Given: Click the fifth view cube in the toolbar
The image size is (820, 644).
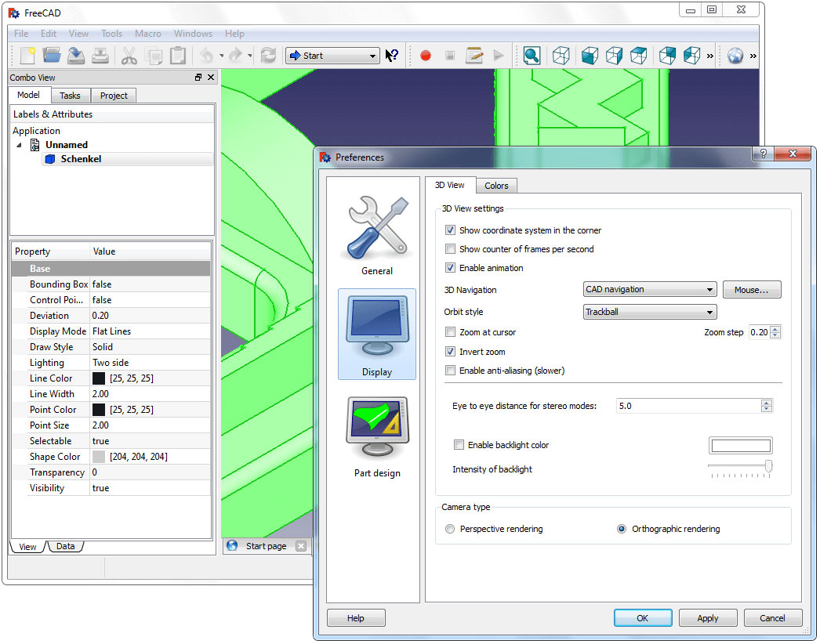Looking at the screenshot, I should (667, 56).
